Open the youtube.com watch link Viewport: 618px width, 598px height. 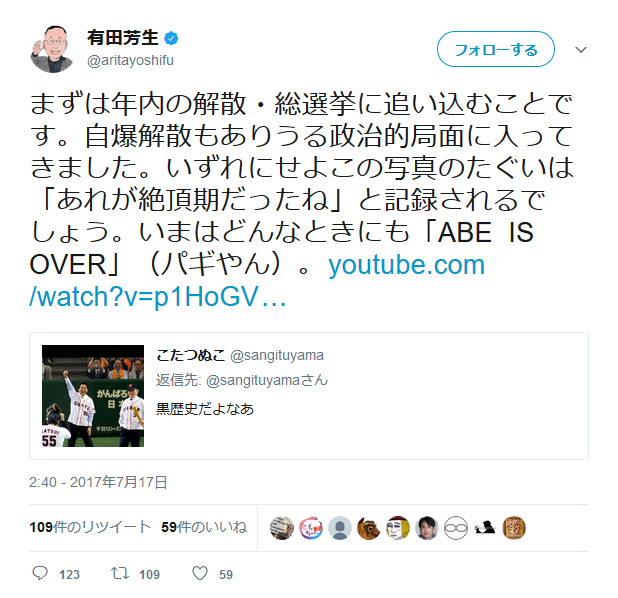257,280
